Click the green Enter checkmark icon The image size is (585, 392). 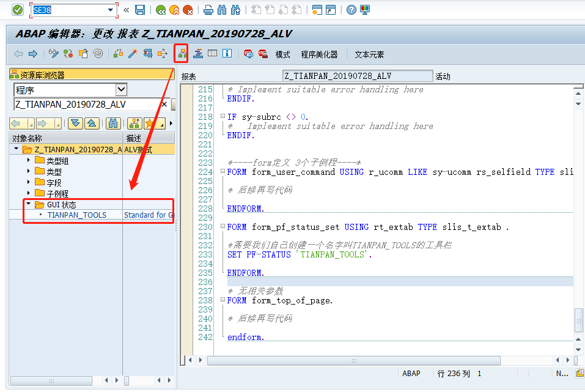coord(17,10)
